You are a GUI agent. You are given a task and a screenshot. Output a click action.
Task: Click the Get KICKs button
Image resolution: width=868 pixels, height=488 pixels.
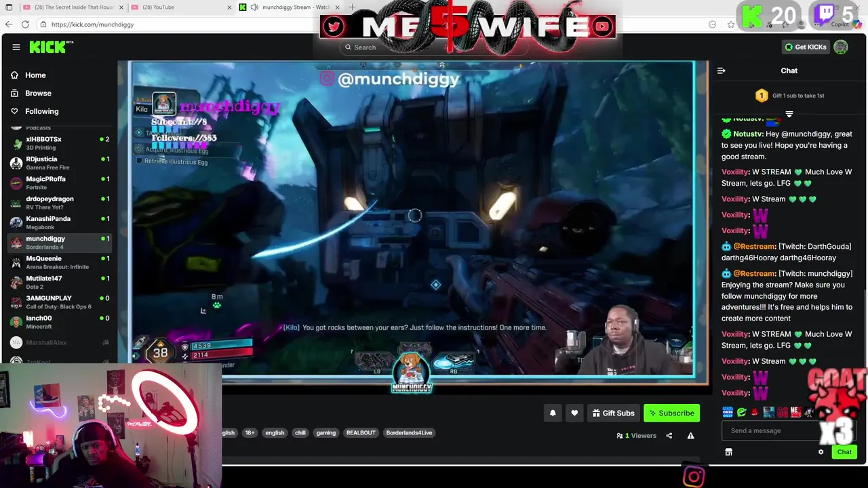806,47
